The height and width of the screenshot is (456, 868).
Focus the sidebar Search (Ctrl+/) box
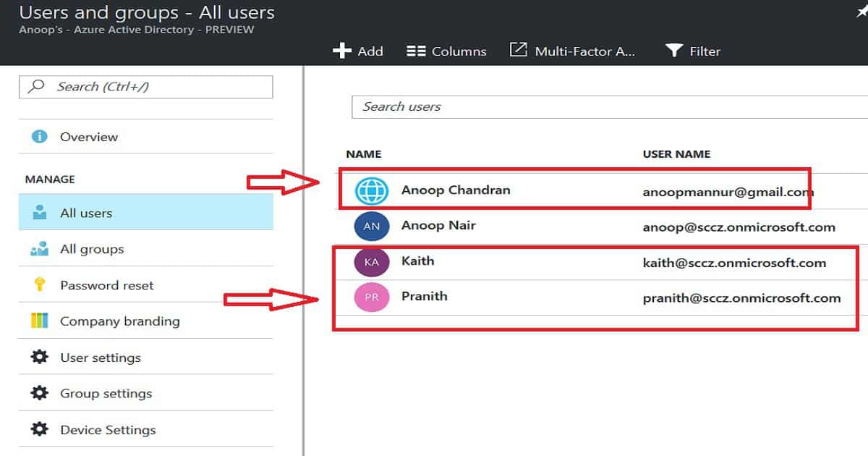(146, 87)
